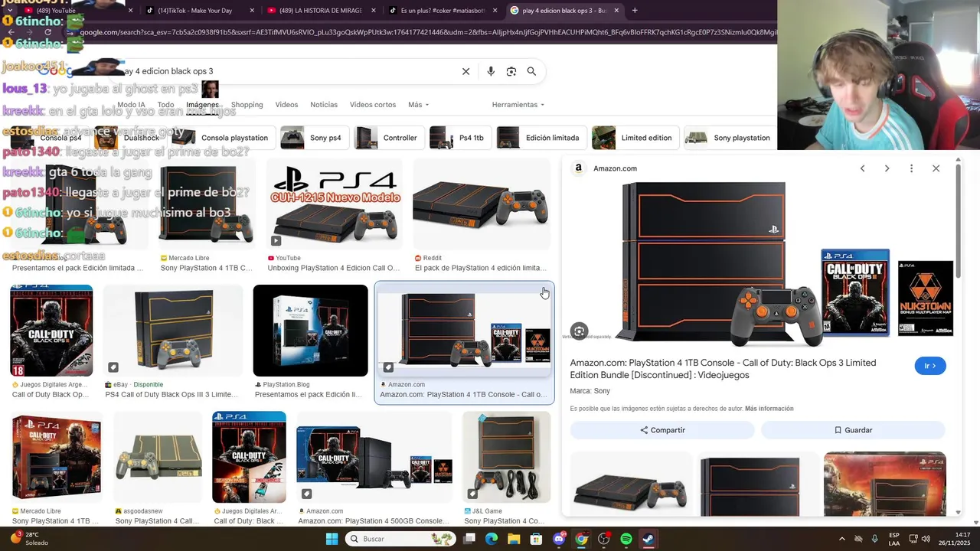Image resolution: width=980 pixels, height=551 pixels.
Task: Open three-dot options in preview panel
Action: (x=911, y=168)
